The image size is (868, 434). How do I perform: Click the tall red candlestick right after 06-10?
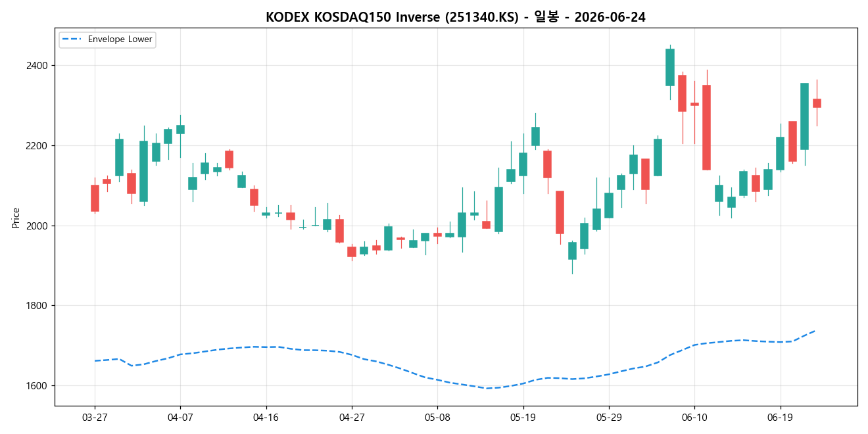(x=706, y=128)
